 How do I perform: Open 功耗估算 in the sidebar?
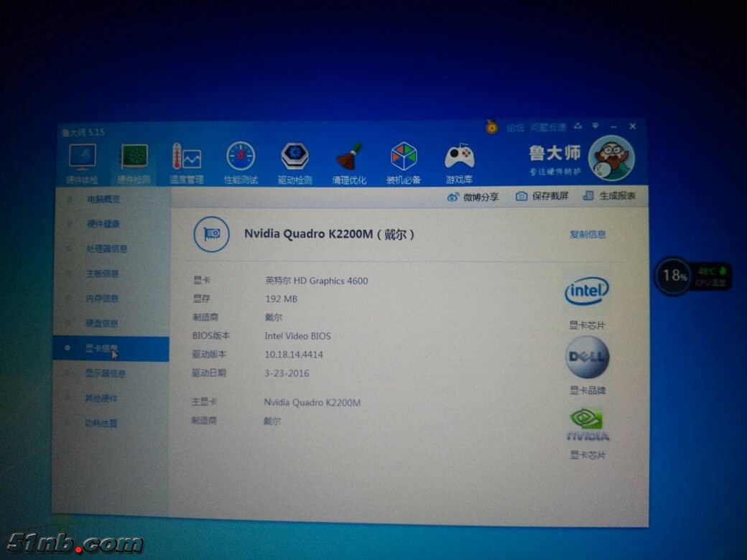tap(101, 424)
